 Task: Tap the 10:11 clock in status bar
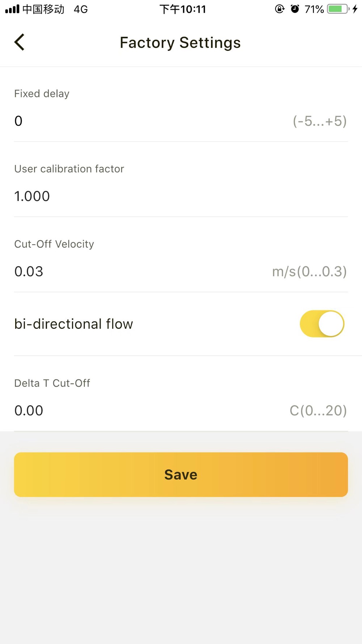(x=183, y=9)
